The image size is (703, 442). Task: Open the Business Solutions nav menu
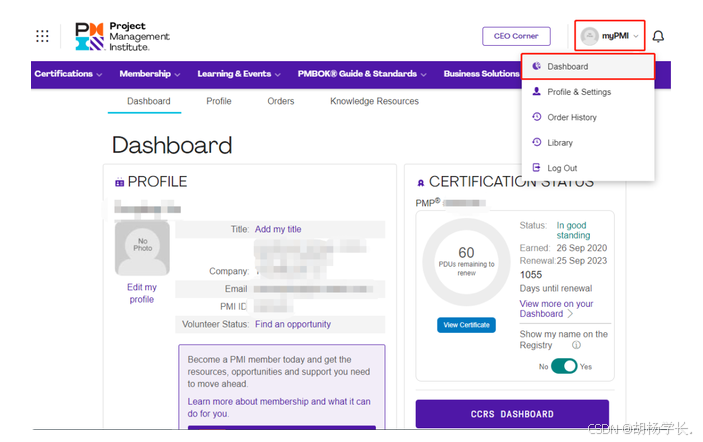(x=481, y=74)
